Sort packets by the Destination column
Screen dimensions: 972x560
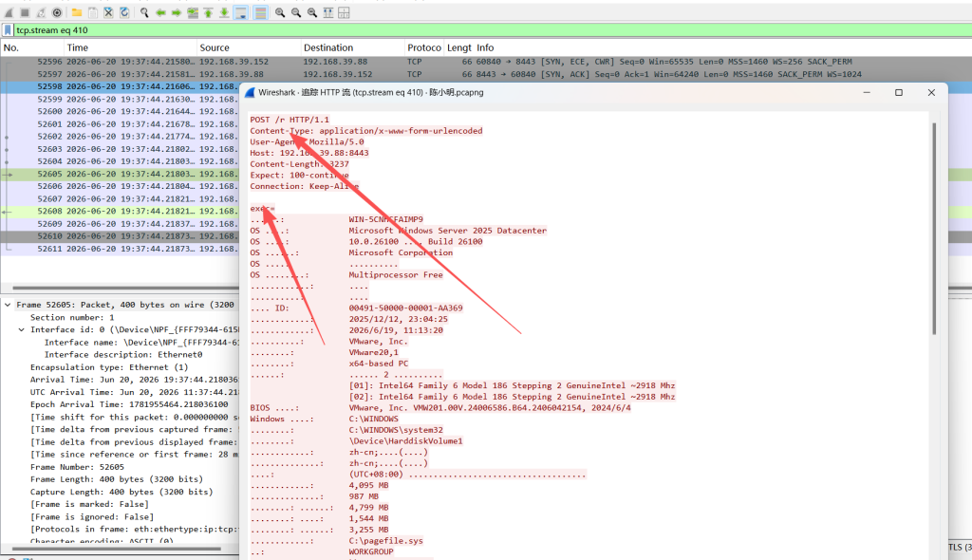[351, 47]
